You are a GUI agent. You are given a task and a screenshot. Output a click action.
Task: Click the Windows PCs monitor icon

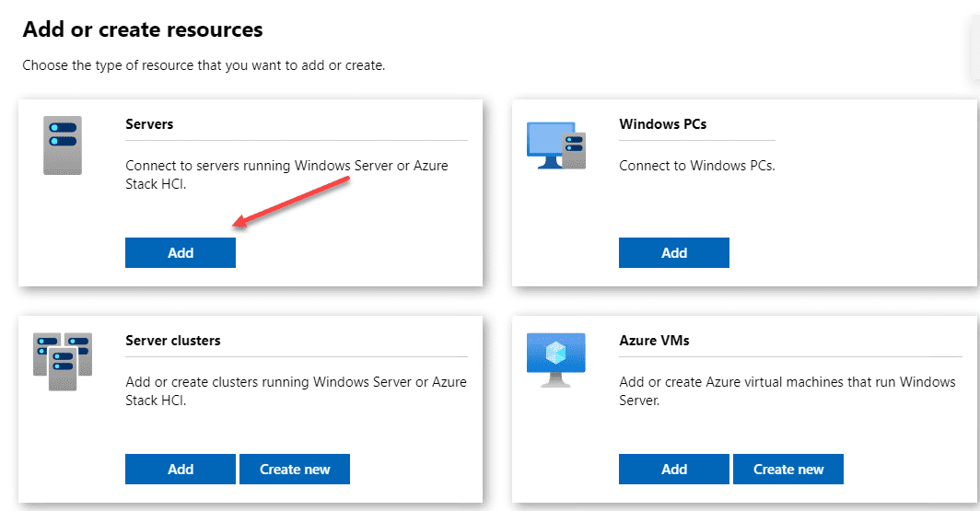pos(556,145)
